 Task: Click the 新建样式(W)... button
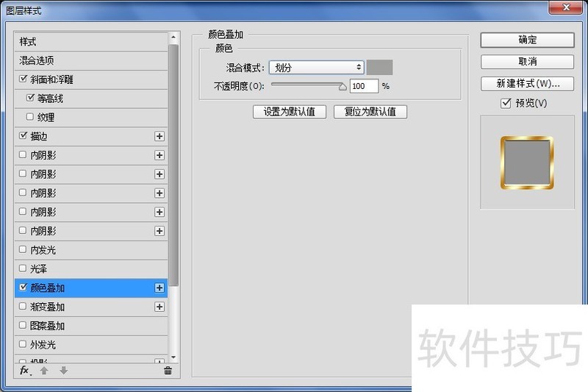click(527, 84)
